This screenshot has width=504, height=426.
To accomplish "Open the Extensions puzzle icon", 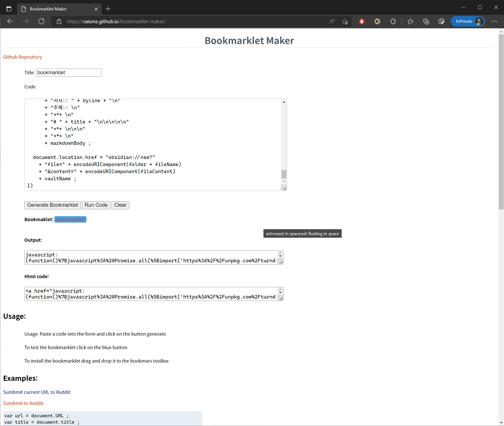I will [393, 21].
